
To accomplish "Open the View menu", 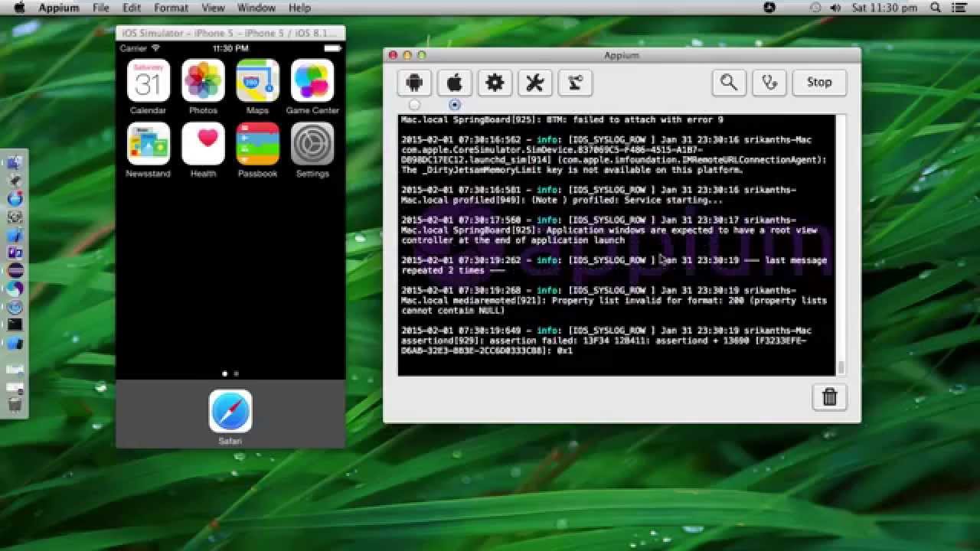I will (213, 8).
